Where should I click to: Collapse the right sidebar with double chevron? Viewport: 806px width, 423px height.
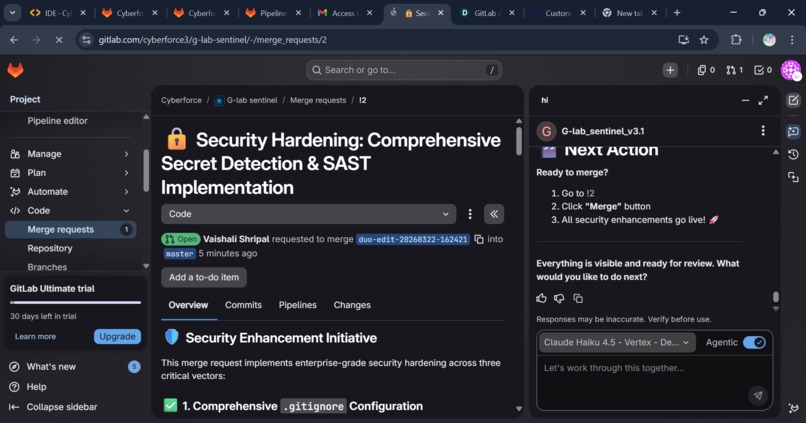point(494,214)
